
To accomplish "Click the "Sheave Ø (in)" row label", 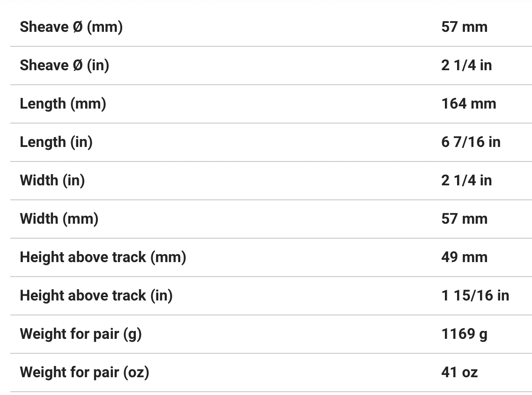I will tap(64, 66).
